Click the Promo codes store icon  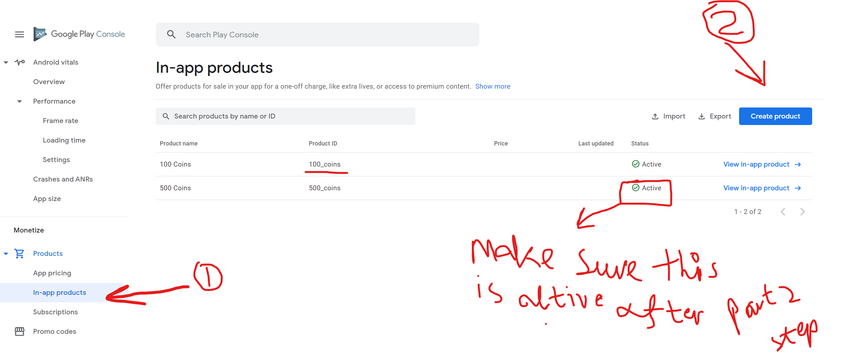click(19, 332)
